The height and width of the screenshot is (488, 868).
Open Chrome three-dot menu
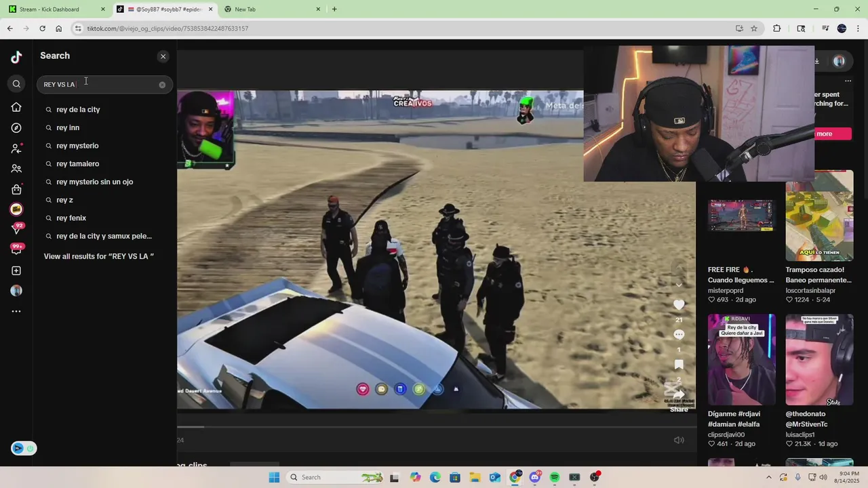[859, 28]
